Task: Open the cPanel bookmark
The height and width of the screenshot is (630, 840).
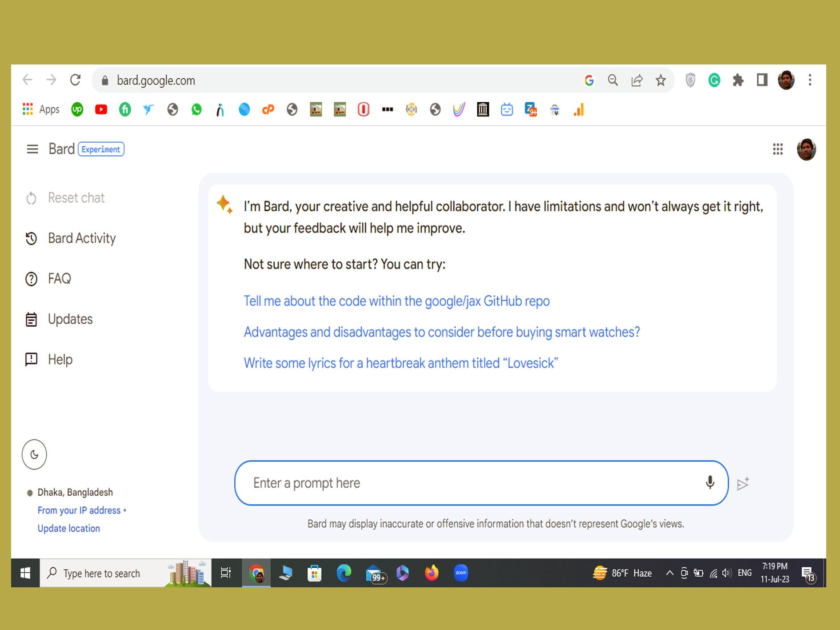Action: click(268, 109)
